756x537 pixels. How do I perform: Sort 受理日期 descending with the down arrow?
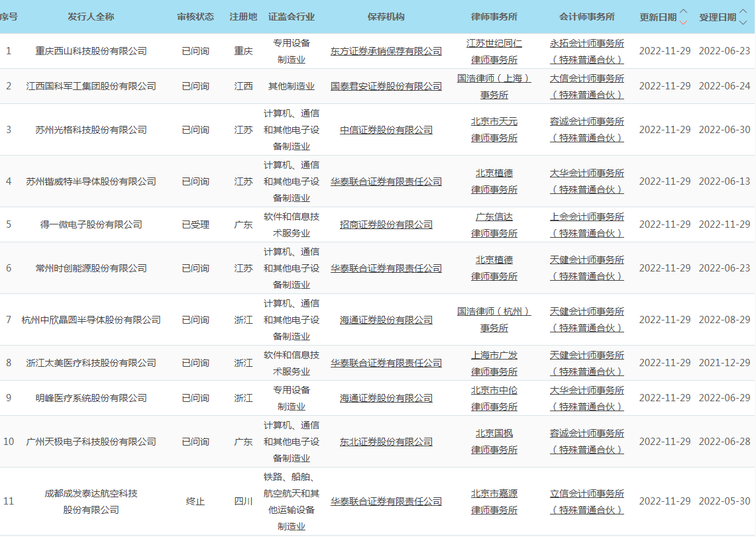(743, 22)
